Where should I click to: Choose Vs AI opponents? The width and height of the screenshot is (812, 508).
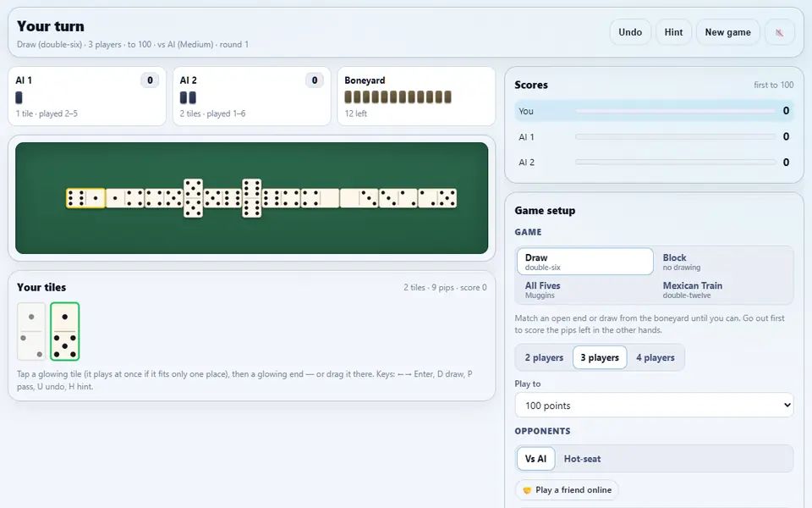[535, 459]
